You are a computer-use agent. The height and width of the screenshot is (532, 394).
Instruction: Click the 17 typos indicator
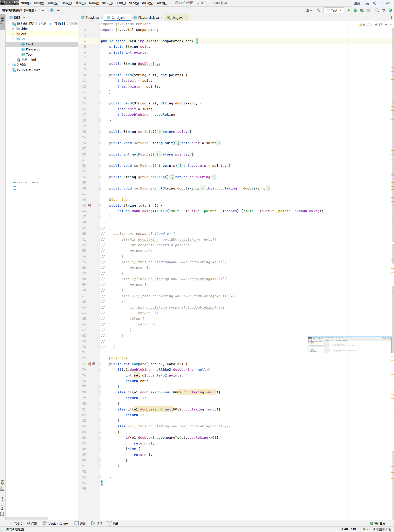pyautogui.click(x=378, y=25)
